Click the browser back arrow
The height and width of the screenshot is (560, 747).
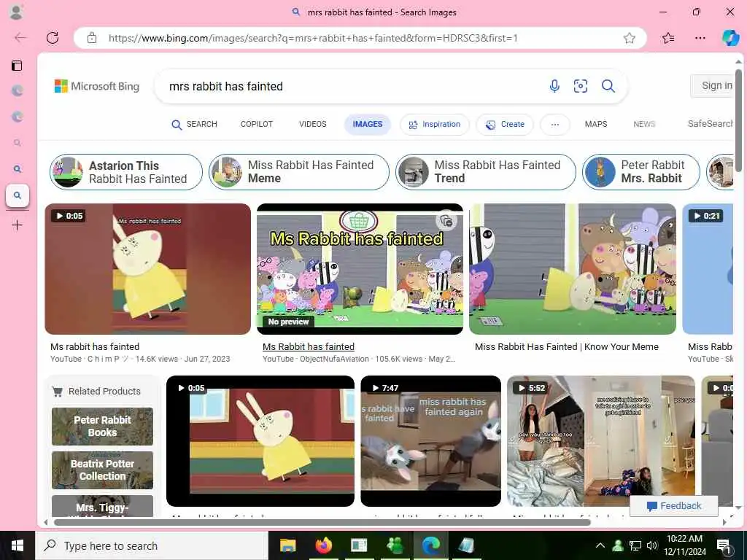point(20,38)
